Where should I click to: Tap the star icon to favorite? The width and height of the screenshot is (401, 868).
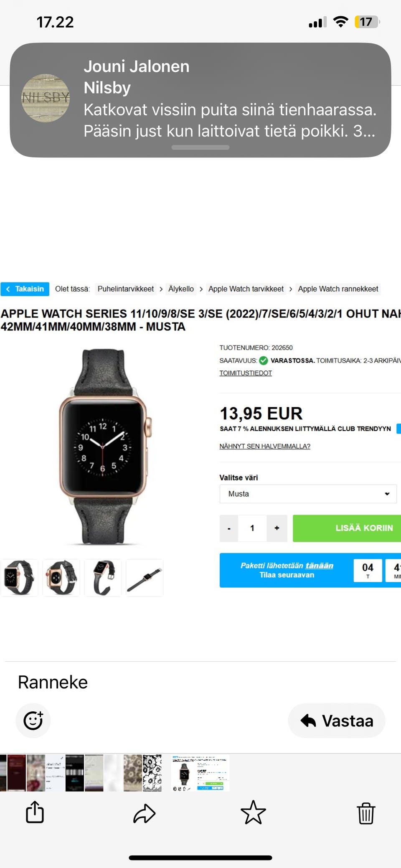pos(253,812)
